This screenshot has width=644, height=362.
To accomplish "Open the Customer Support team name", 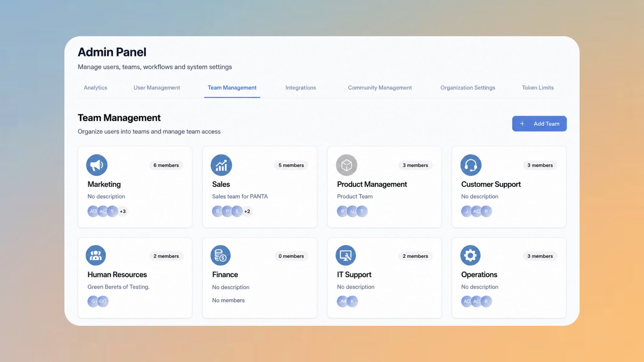I will pyautogui.click(x=491, y=184).
